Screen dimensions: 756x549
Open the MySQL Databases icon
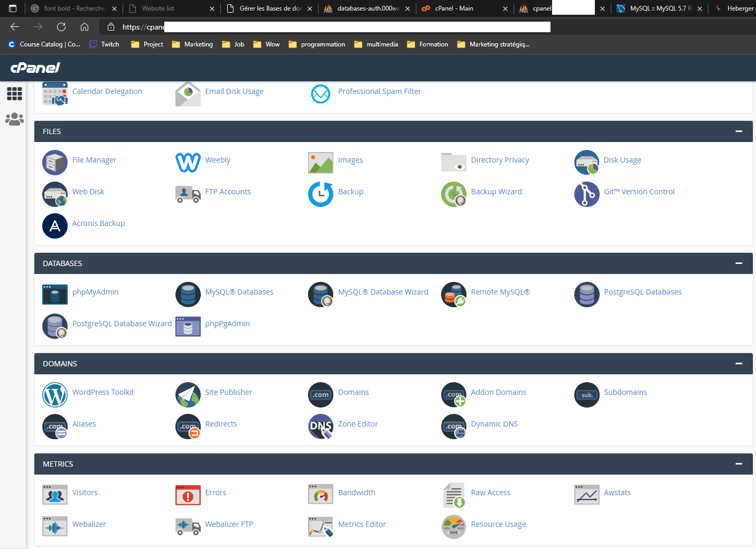188,295
